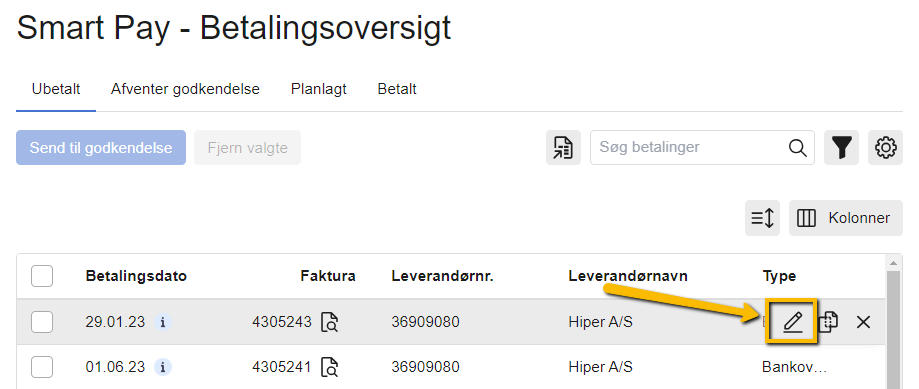919x389 pixels.
Task: Check the box for the 01.06.23 row
Action: click(42, 367)
